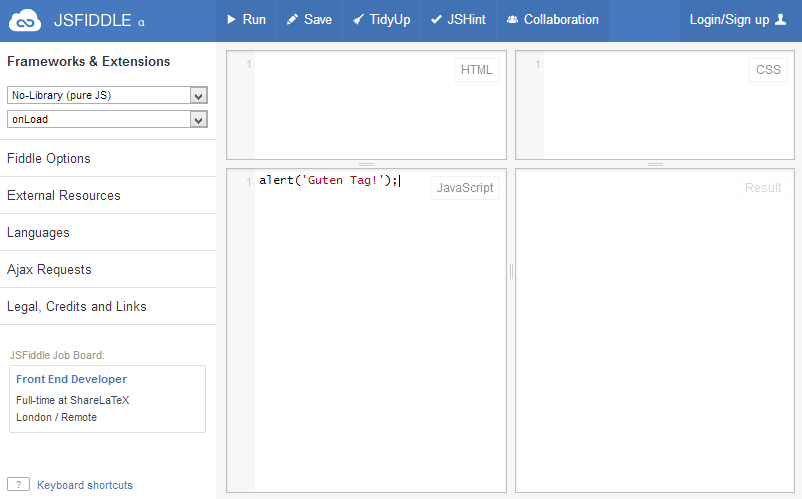Click JSHint in the top bar

466,19
